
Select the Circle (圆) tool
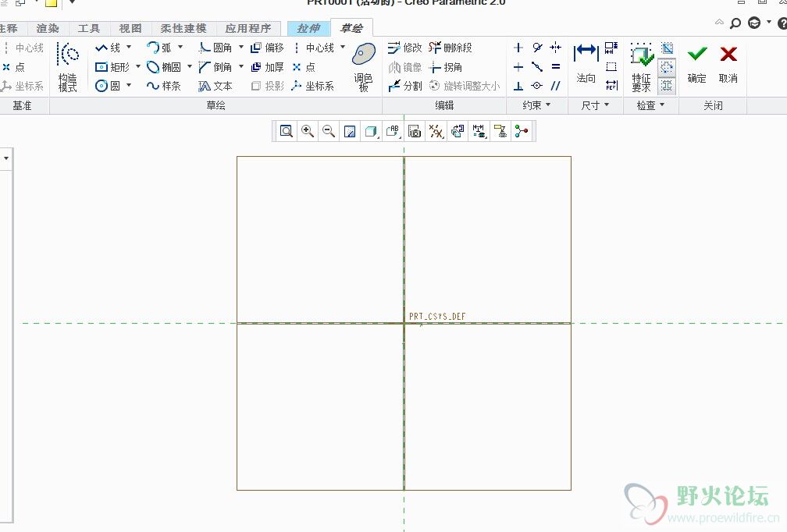(x=108, y=86)
